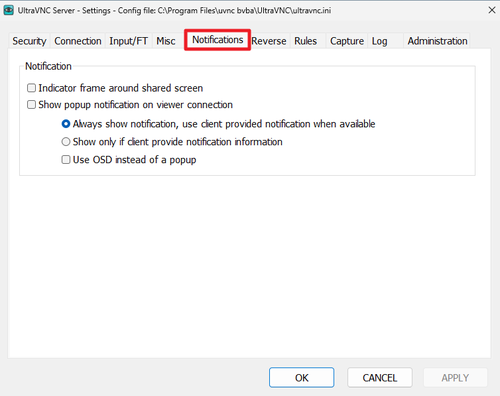Go to the Reverse tab
500x396 pixels.
pyautogui.click(x=269, y=41)
